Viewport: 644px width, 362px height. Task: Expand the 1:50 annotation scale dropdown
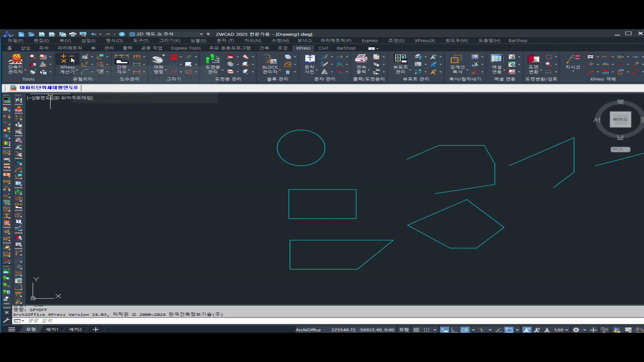point(567,330)
